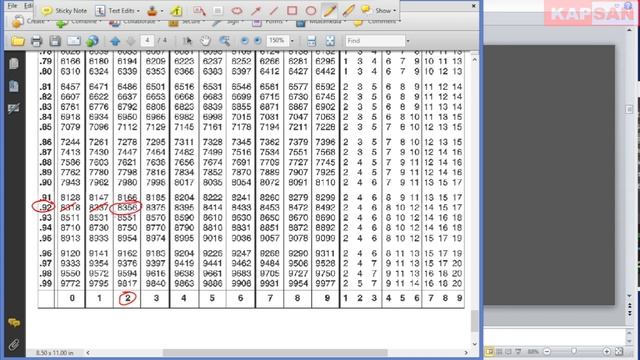Click the 150% zoom value box
Image resolution: width=640 pixels, height=360 pixels.
pyautogui.click(x=277, y=40)
